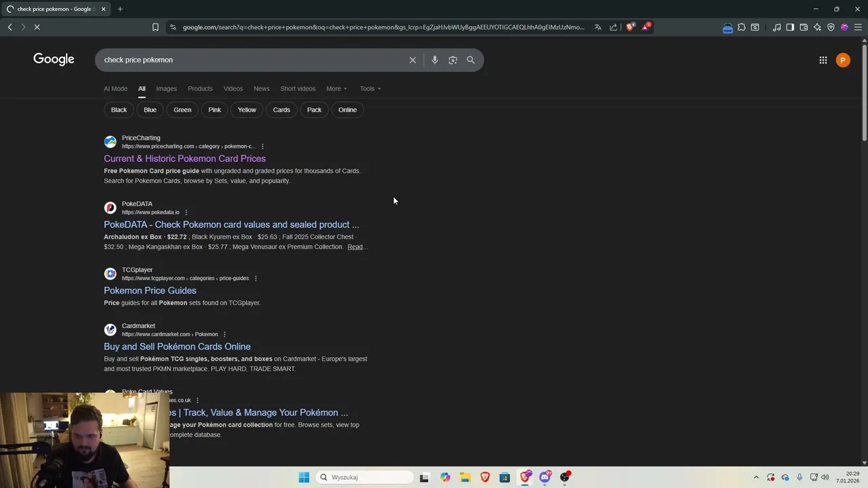Screen dimensions: 868x488
Task: Open clock showing 20:29 in taskbar
Action: coord(848,477)
